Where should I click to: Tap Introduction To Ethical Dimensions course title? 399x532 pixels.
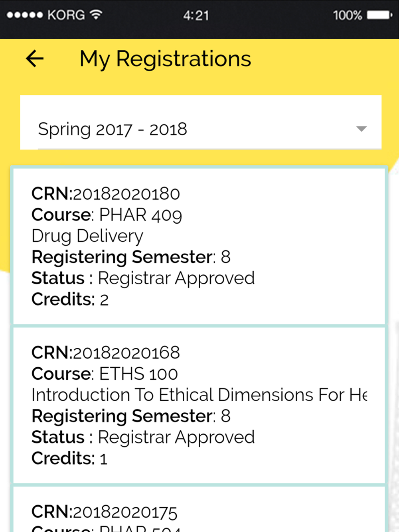[199, 395]
